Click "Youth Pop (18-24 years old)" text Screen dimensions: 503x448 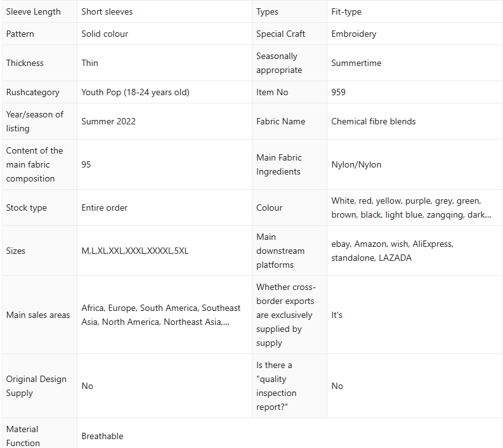(x=135, y=92)
